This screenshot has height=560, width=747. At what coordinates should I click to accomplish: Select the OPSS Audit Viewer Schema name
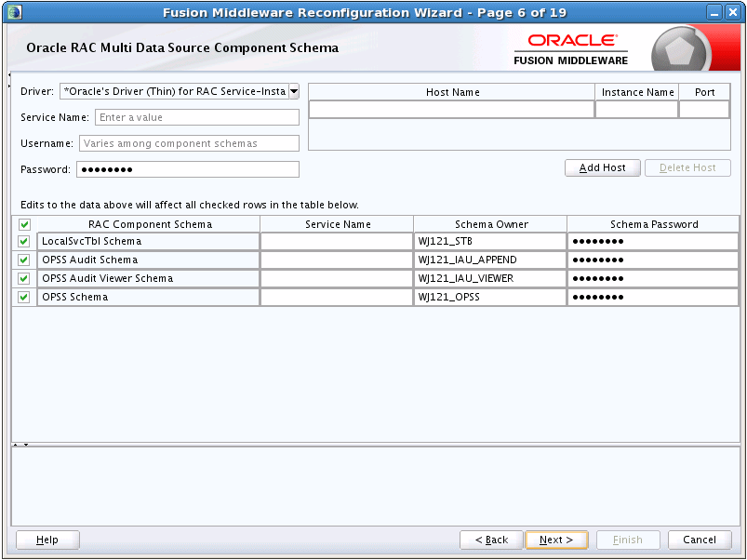tap(149, 278)
